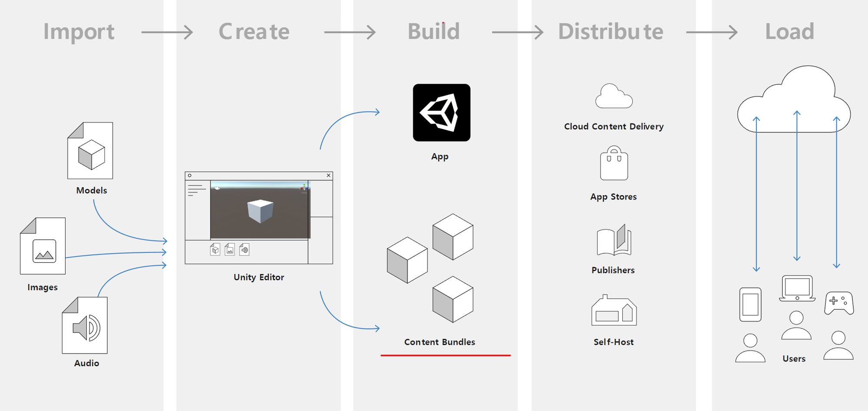Click the cube in Unity Editor scene view
The width and height of the screenshot is (868, 411).
coord(260,211)
